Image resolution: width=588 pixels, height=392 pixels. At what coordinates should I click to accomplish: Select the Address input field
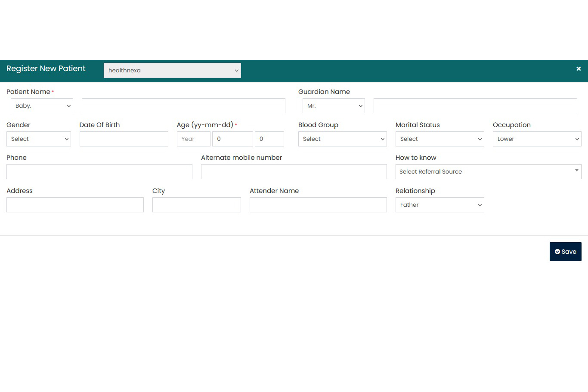click(75, 205)
